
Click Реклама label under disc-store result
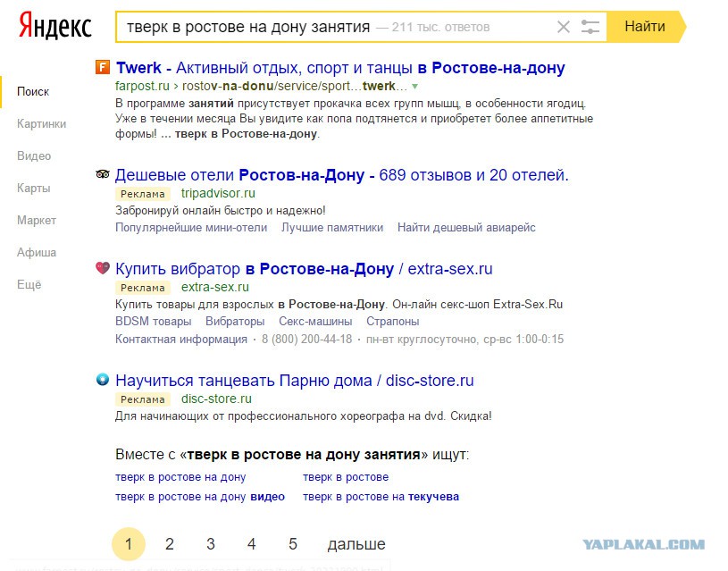click(x=143, y=399)
